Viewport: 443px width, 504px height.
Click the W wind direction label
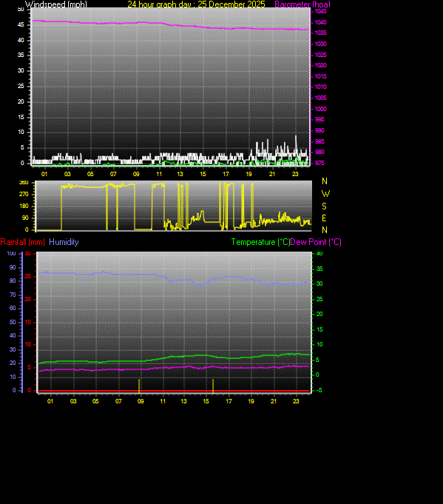click(x=325, y=194)
